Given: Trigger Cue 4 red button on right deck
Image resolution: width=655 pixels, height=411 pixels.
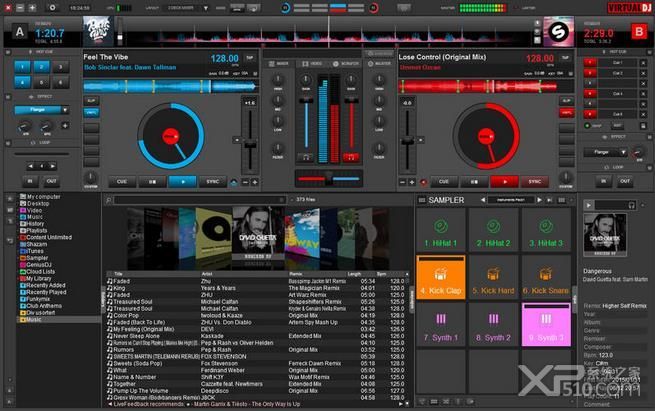Looking at the screenshot, I should pyautogui.click(x=590, y=94).
